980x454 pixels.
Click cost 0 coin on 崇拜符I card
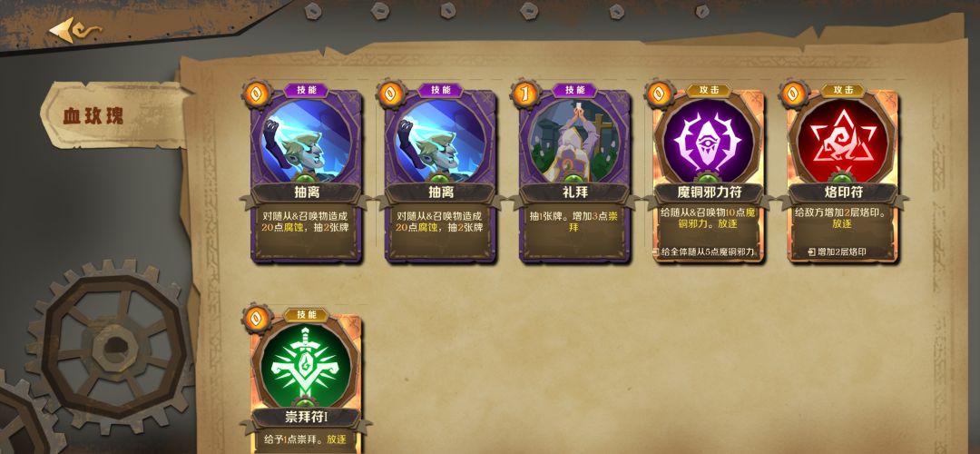(x=256, y=319)
